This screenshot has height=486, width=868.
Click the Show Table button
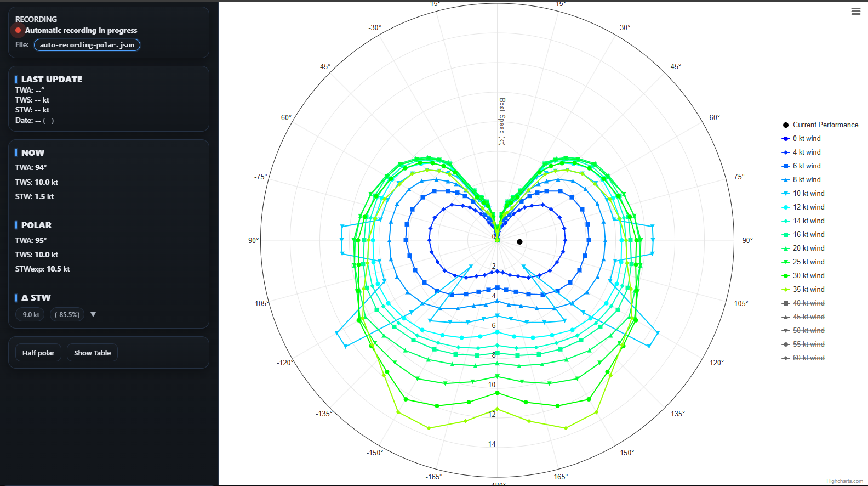pyautogui.click(x=92, y=353)
